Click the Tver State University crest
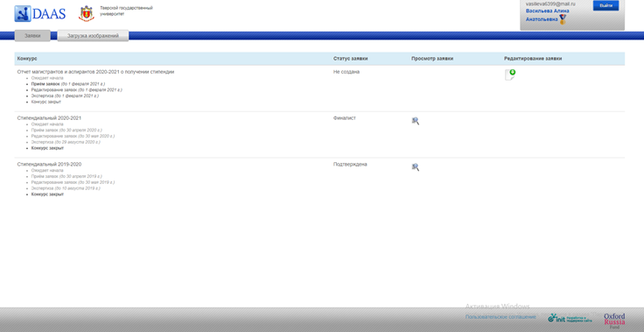 pos(87,13)
